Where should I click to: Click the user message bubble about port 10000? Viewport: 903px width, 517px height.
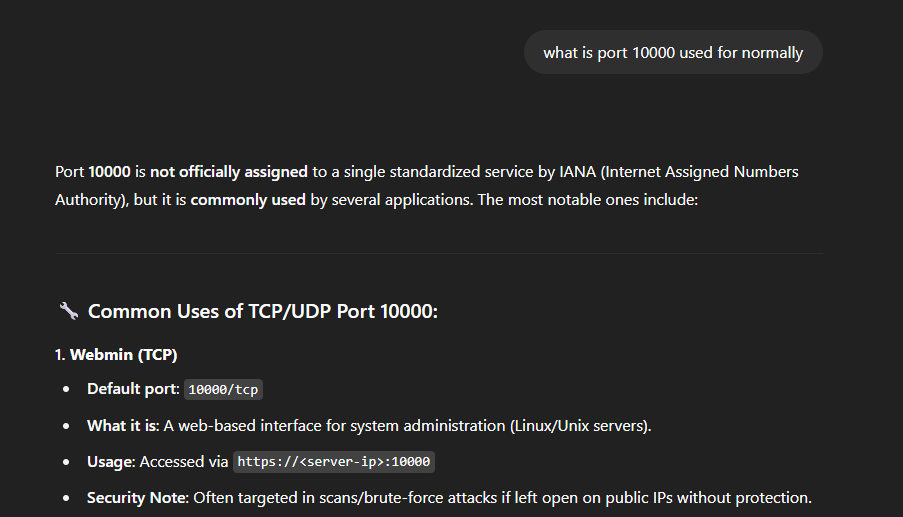pos(673,52)
